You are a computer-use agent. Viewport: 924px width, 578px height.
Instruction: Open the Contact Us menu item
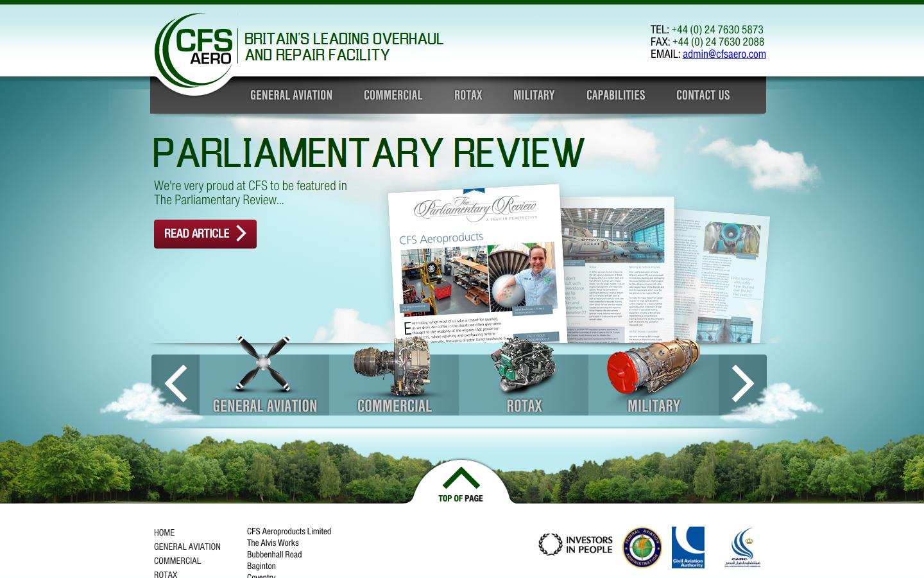703,95
